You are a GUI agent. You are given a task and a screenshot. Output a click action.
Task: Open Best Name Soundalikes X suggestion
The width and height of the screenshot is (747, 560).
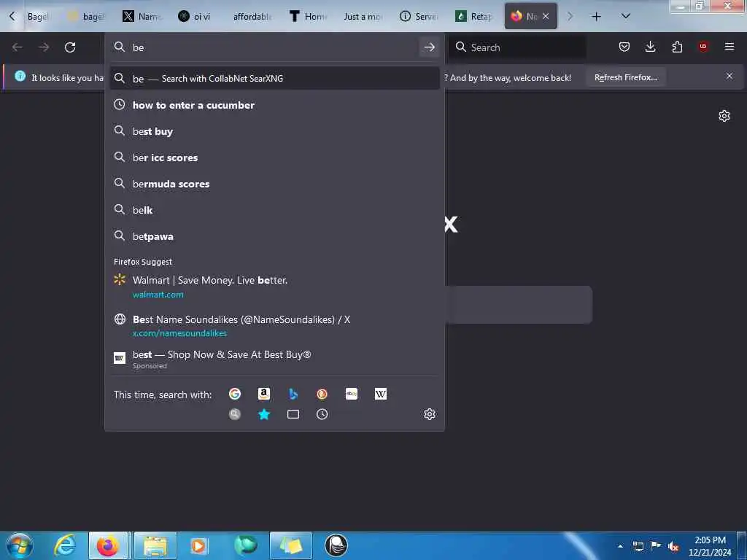pos(274,326)
